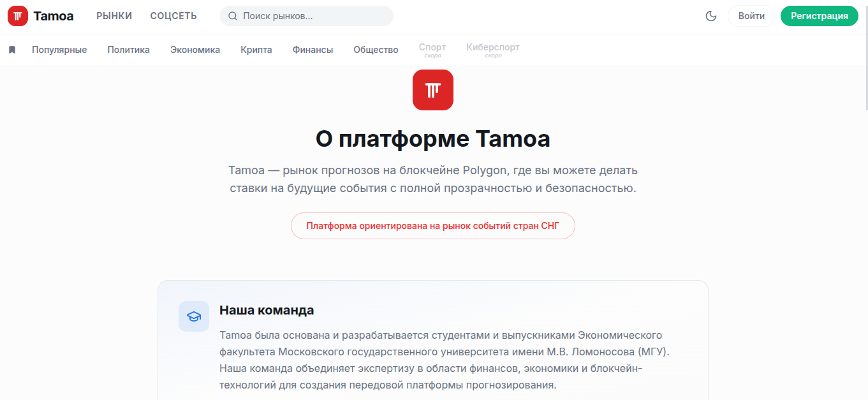Switch to the Политика tab
The height and width of the screenshot is (400, 868).
click(129, 49)
